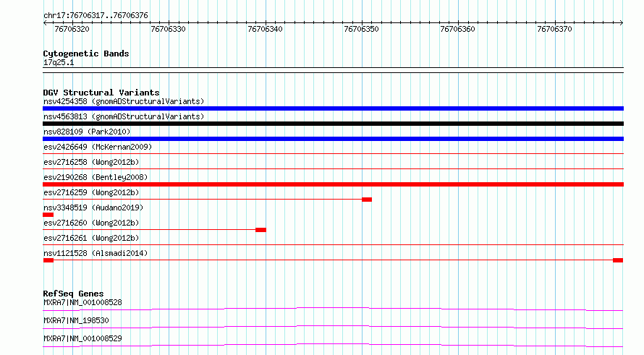Select the MXRA7|NM_198530 transcript label

pyautogui.click(x=76, y=320)
